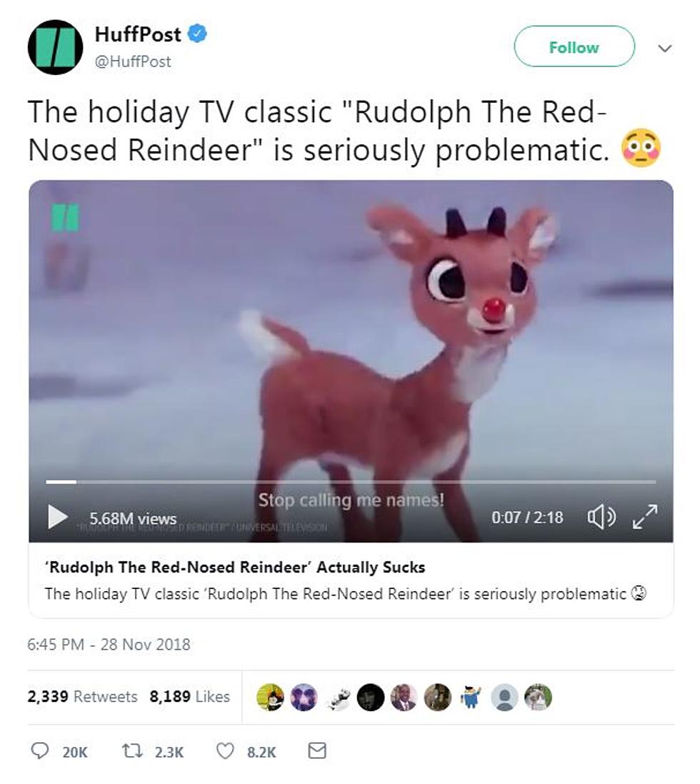Click the blue verified badge
Viewport: 700px width, 784px height.
(x=197, y=34)
